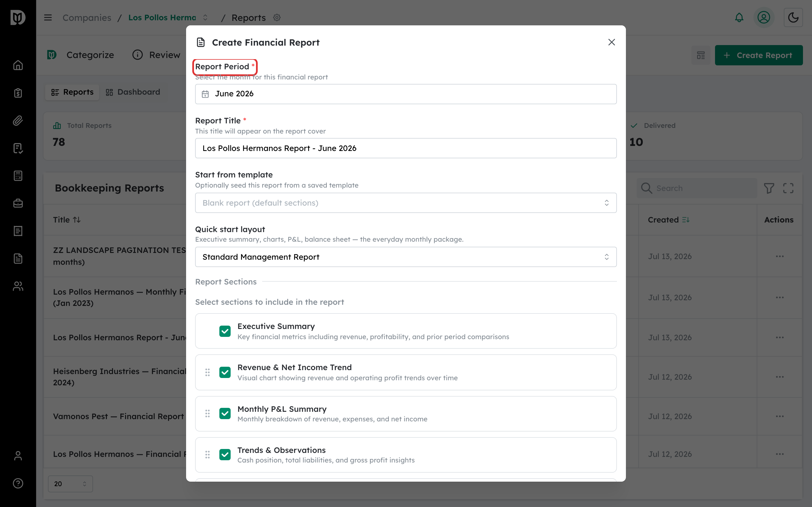Click the home icon in sidebar
The height and width of the screenshot is (507, 812).
point(18,65)
